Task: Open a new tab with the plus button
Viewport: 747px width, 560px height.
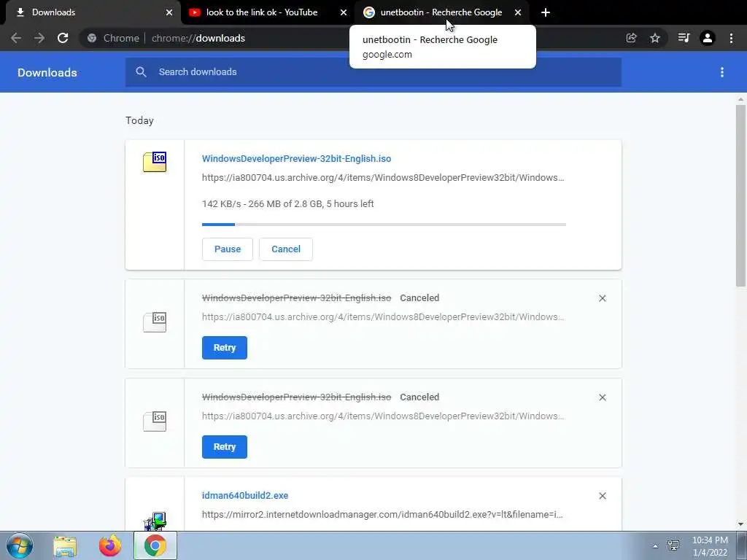Action: (546, 12)
